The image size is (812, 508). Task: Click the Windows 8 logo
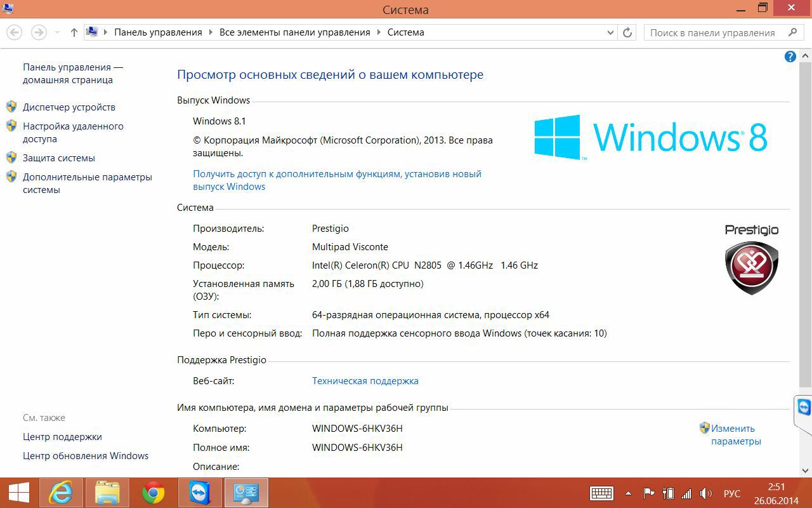coord(650,137)
